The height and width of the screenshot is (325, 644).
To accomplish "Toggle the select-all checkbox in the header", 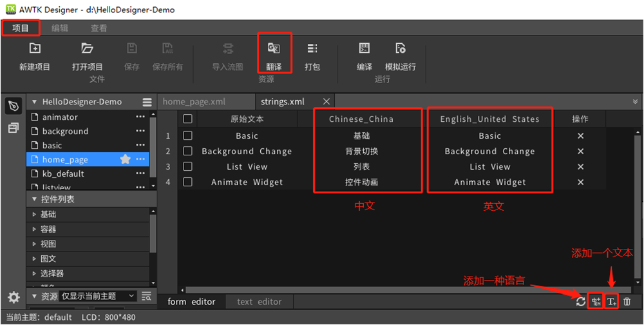I will [x=187, y=119].
